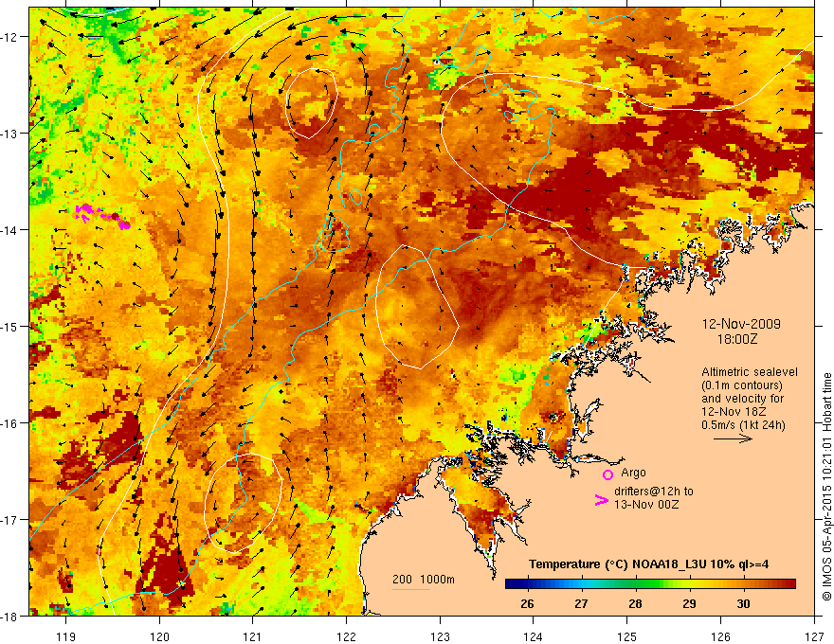Click the '13-Nov 00Z' legend text
Screen dimensions: 834x644
coord(646,504)
